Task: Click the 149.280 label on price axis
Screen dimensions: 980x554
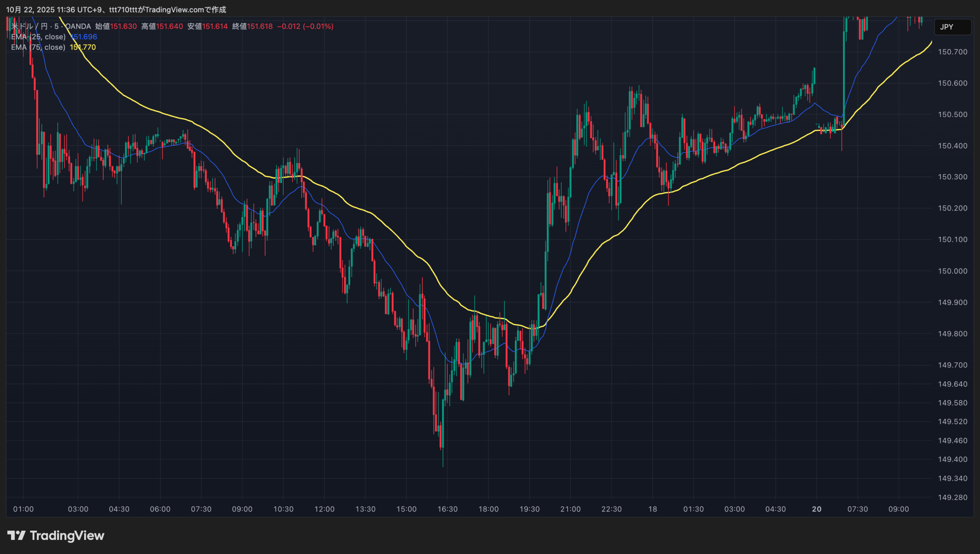Action: click(952, 497)
